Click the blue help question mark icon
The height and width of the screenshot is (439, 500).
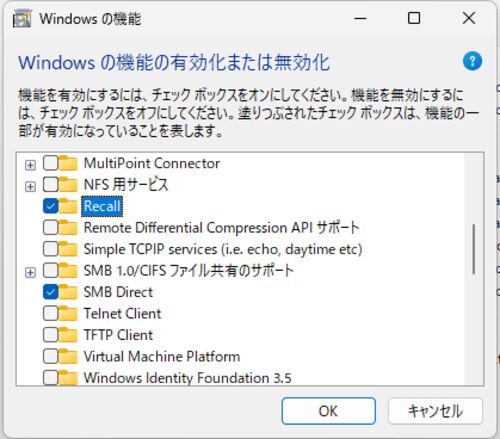pos(472,61)
